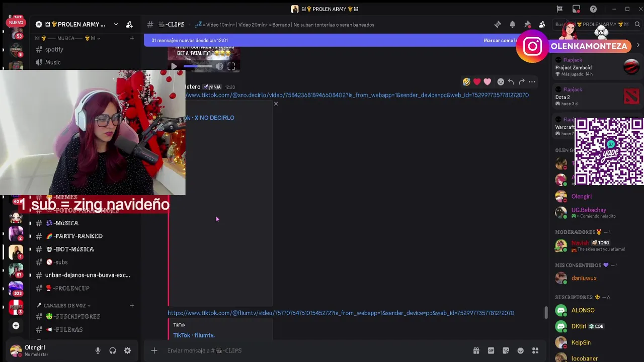Open User Settings gear icon
This screenshot has height=362, width=644.
(127, 350)
